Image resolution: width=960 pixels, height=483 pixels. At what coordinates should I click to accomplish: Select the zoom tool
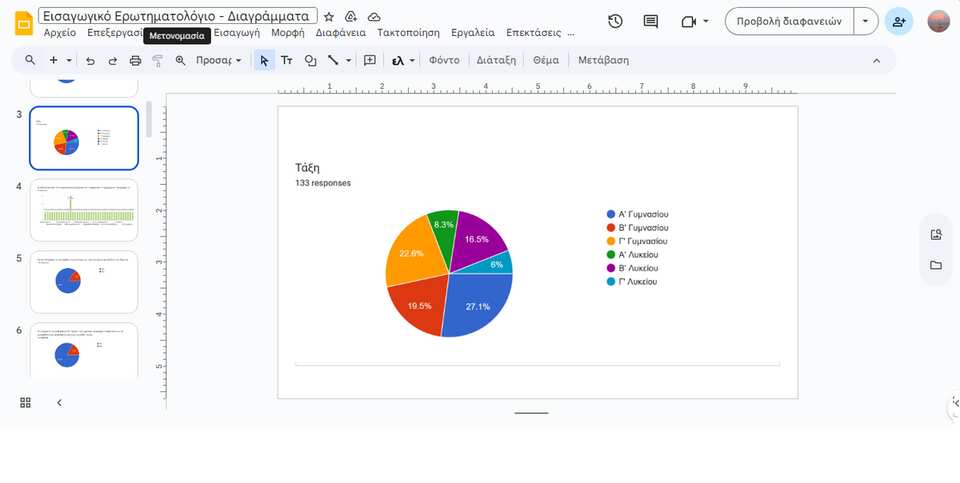pos(180,60)
